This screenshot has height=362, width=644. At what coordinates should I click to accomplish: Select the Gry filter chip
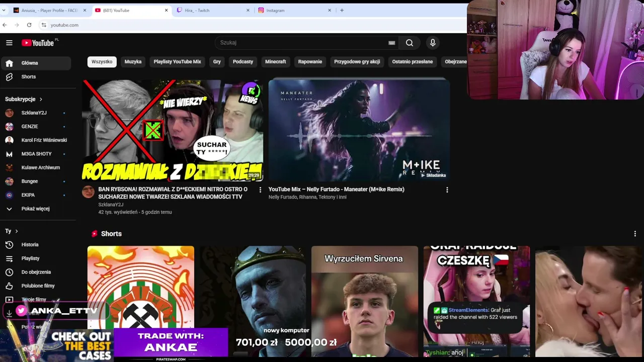[x=217, y=61]
